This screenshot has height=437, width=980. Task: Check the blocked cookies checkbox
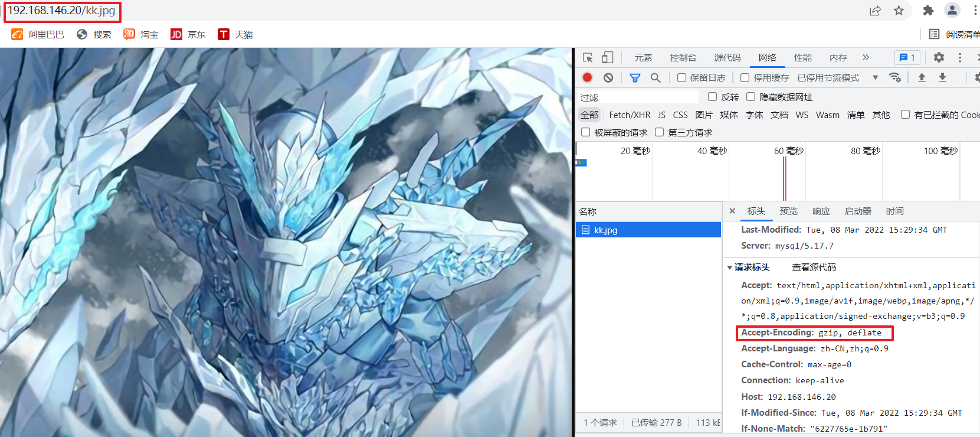click(905, 114)
